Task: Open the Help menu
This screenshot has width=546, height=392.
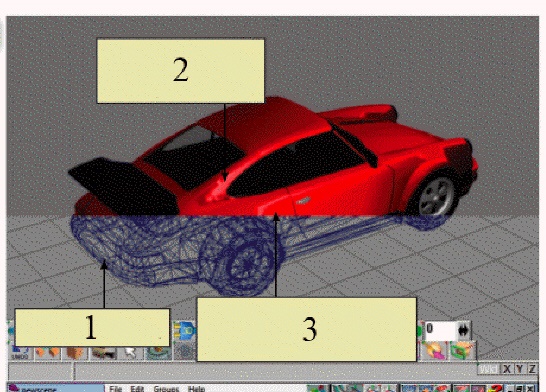Action: (x=196, y=389)
